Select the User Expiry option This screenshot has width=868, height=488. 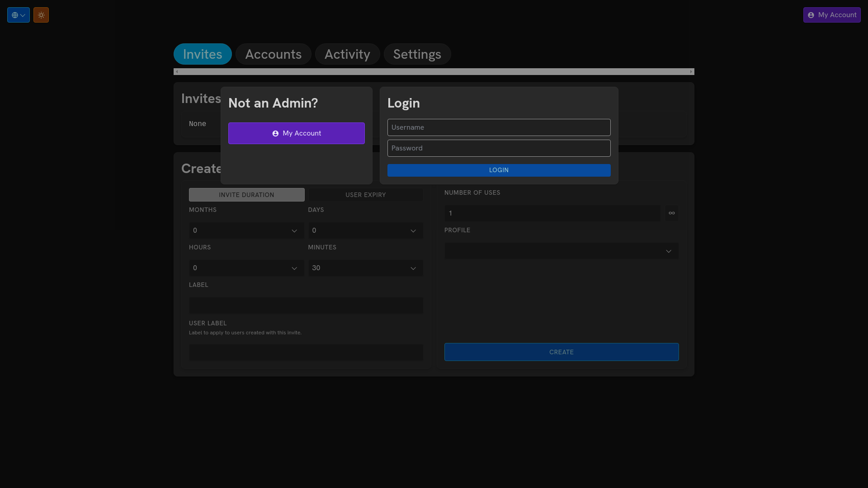coord(366,195)
